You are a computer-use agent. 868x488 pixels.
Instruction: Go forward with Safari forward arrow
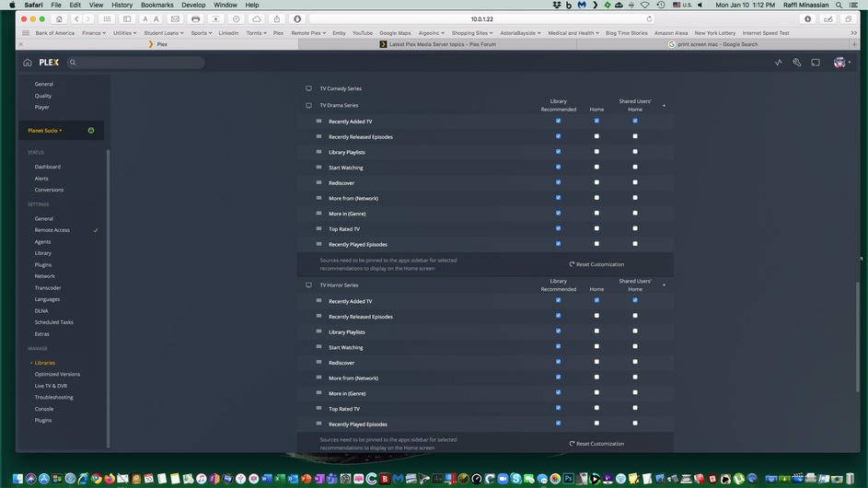click(x=88, y=18)
